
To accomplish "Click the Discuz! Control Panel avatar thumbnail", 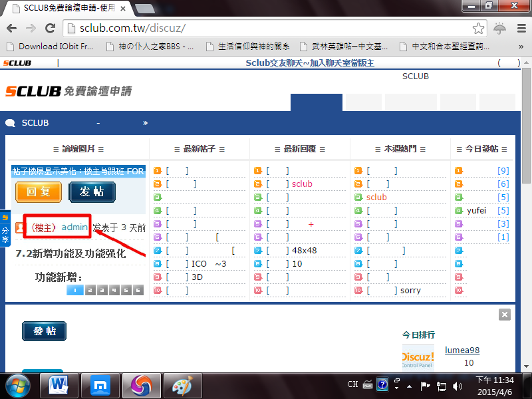I will [x=418, y=358].
